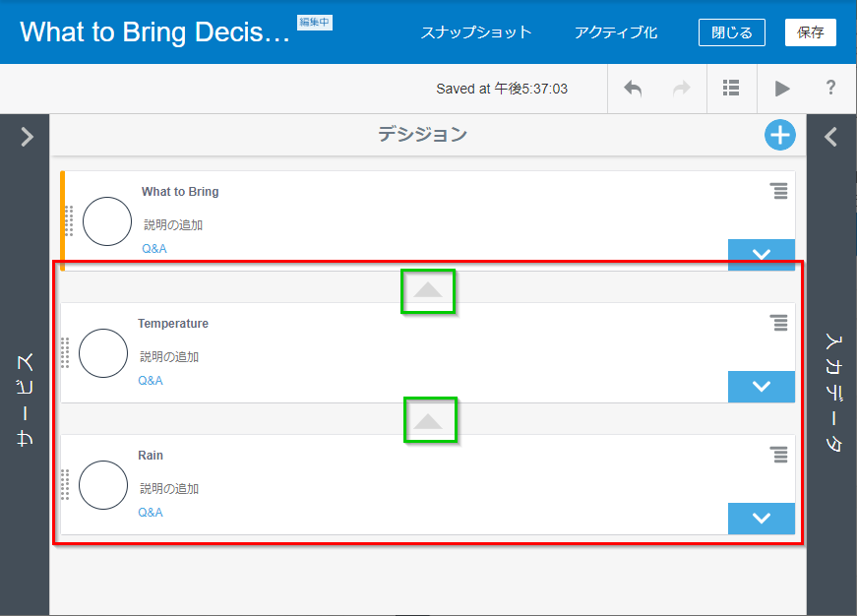Click the play/test icon in the toolbar

coord(782,89)
